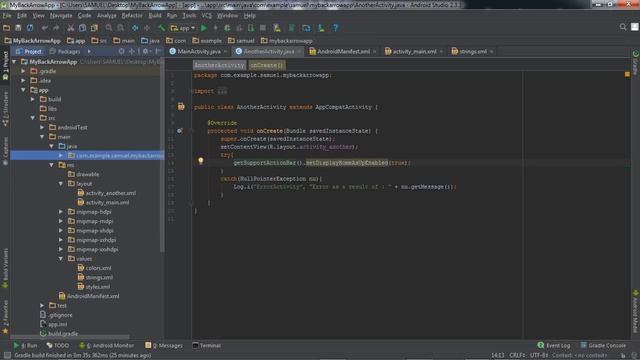
Task: Open the VCS menu
Action: coord(207,16)
